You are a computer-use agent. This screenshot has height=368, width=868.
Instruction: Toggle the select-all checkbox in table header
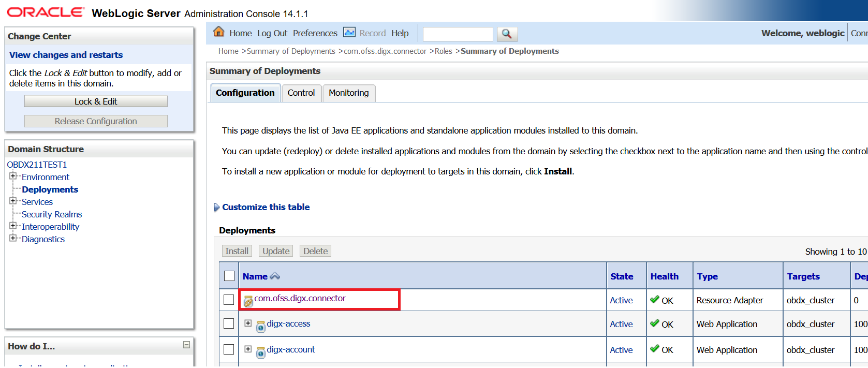click(x=229, y=276)
